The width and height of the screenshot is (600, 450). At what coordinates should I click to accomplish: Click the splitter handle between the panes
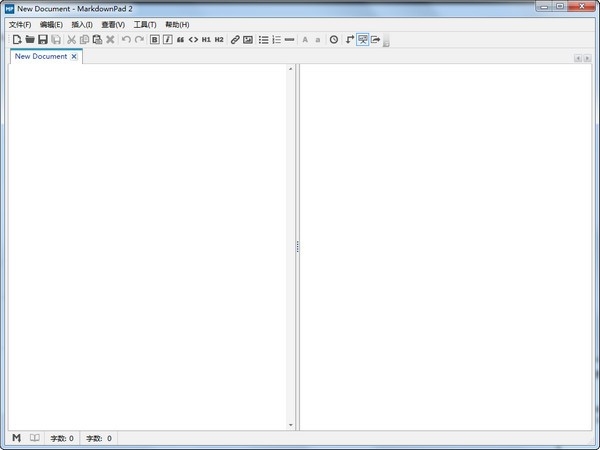point(298,247)
